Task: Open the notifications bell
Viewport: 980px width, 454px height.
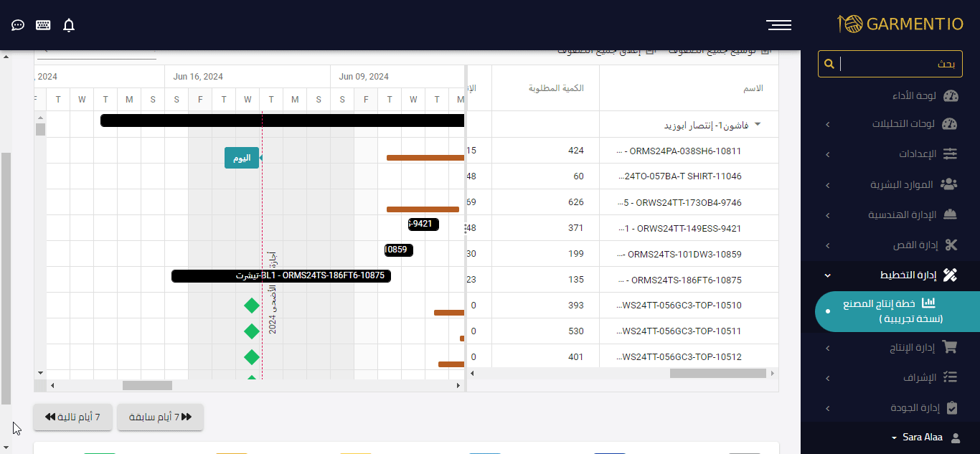Action: [x=69, y=25]
